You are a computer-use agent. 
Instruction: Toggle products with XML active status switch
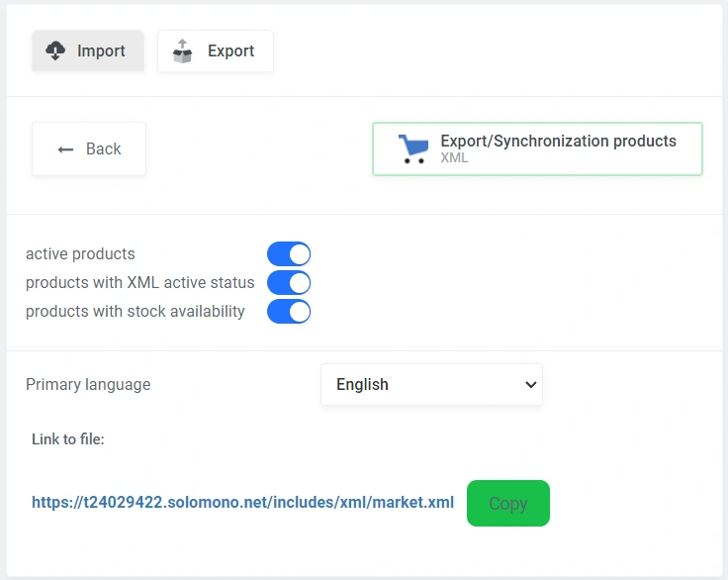[x=289, y=282]
